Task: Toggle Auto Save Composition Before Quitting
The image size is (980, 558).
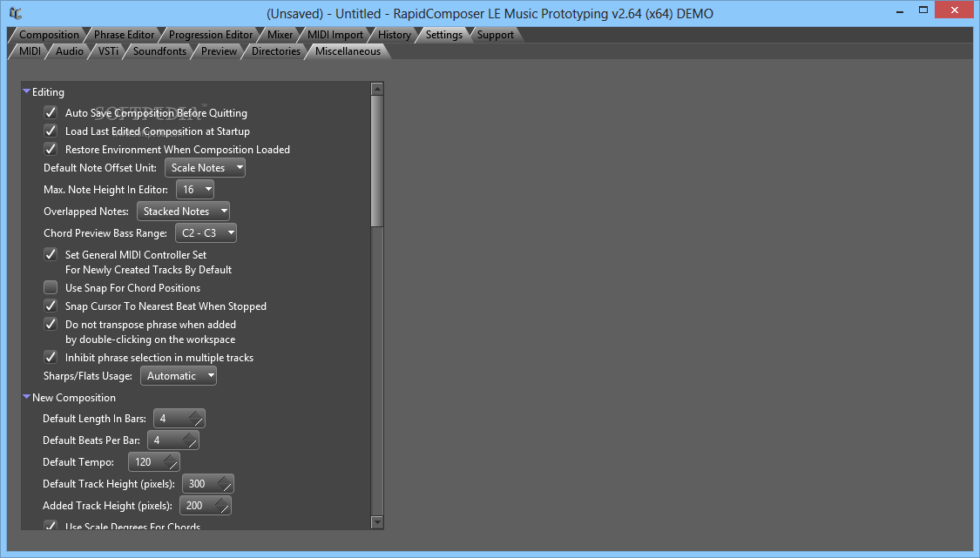Action: tap(51, 112)
